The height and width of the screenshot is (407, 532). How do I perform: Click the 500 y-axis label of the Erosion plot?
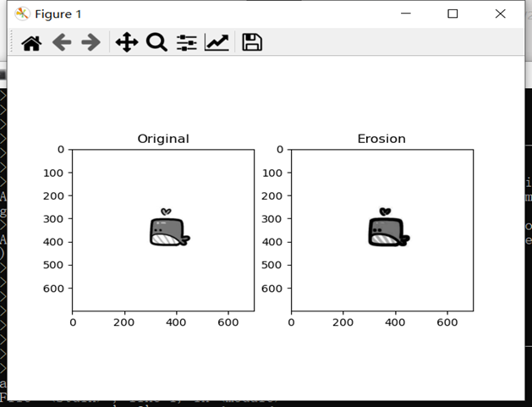tap(271, 265)
